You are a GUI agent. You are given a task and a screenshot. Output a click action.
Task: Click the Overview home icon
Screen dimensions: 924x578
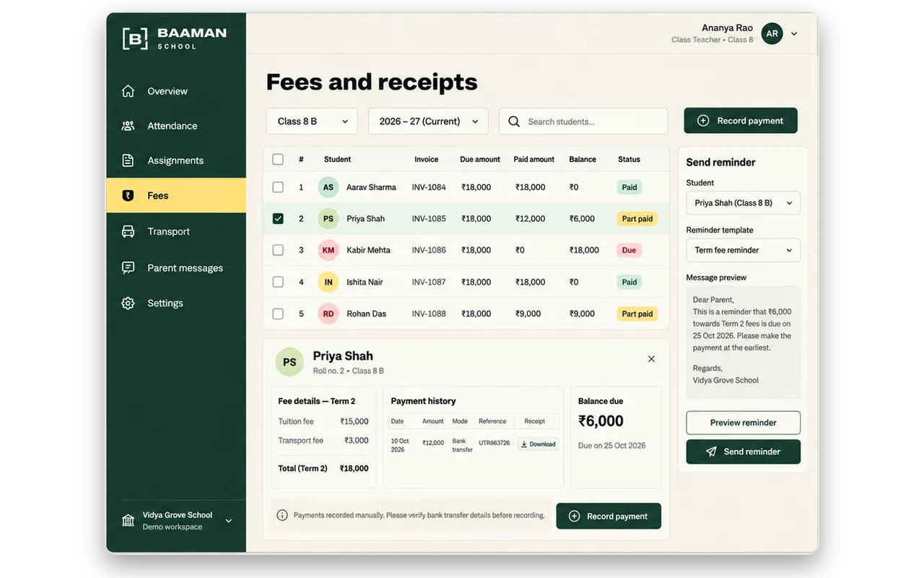[128, 91]
